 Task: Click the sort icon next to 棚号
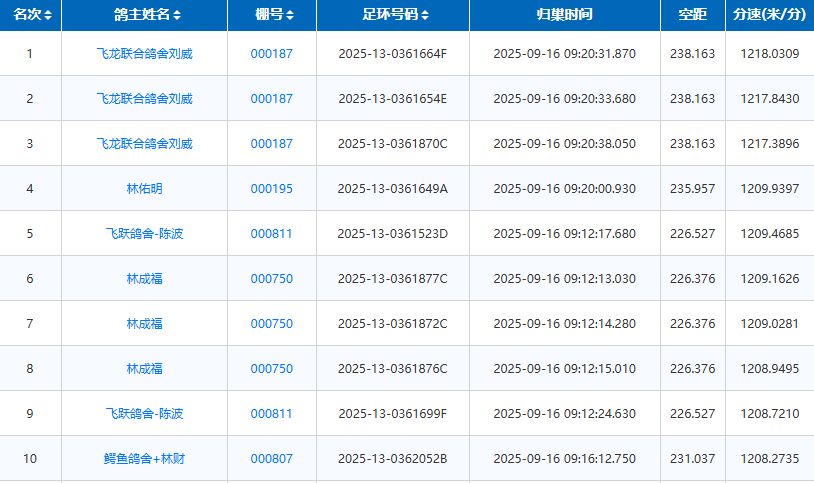(290, 16)
